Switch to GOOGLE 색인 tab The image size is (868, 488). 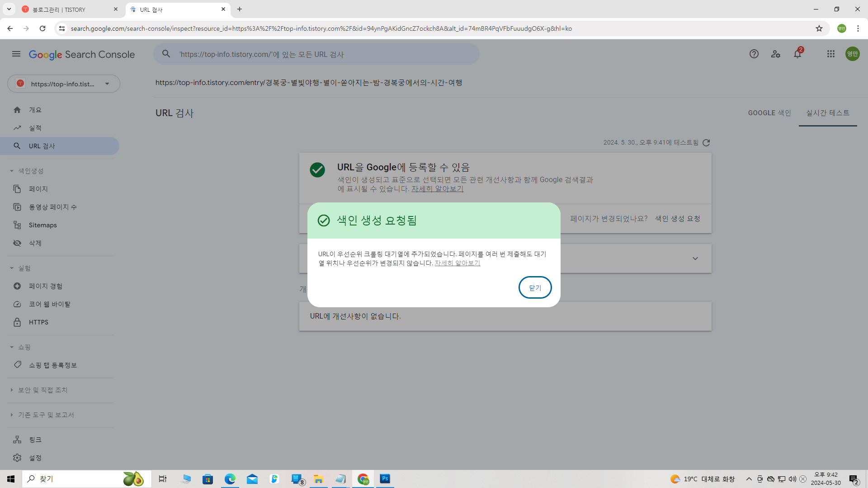769,113
